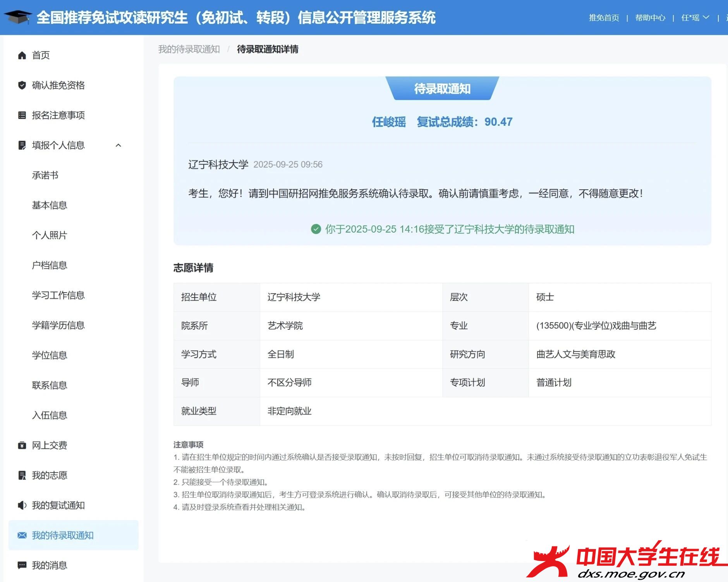Image resolution: width=728 pixels, height=582 pixels.
Task: Click the 志愿详情 section heading
Action: click(x=193, y=268)
